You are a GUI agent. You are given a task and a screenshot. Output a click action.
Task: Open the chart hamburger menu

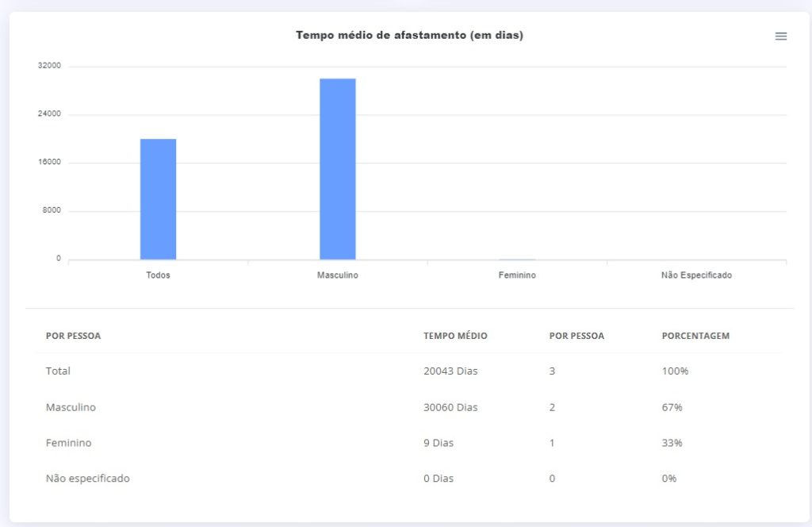[781, 37]
